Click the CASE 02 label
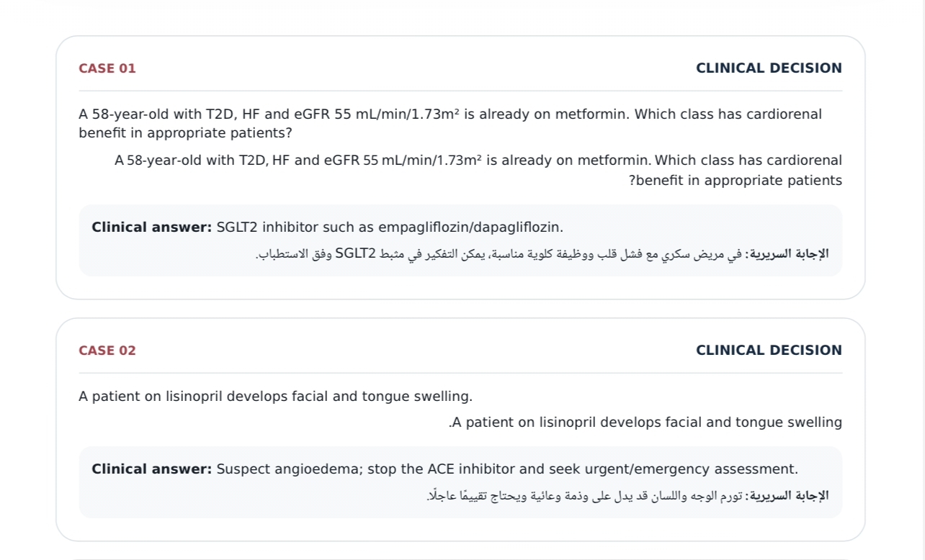 tap(107, 351)
